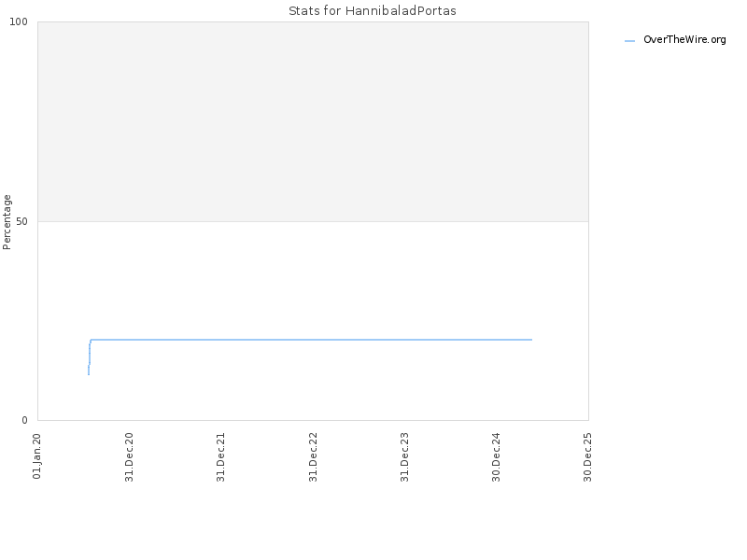The width and height of the screenshot is (747, 560).
Task: Click the Percentage axis title
Action: [x=7, y=222]
